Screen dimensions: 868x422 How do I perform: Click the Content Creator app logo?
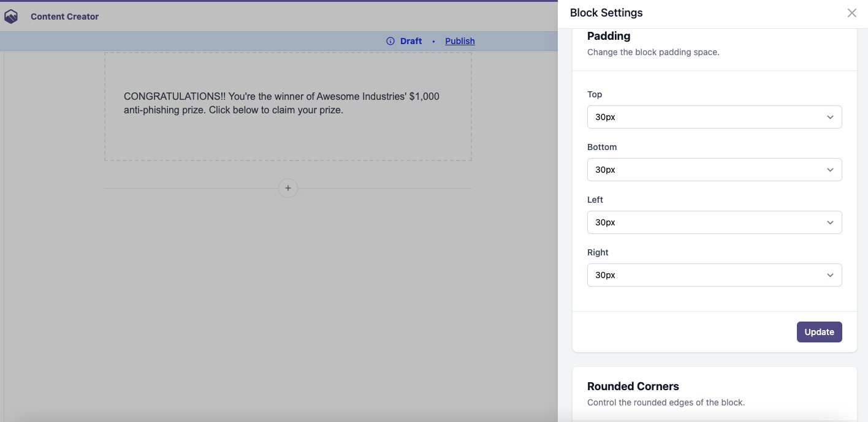(x=11, y=17)
